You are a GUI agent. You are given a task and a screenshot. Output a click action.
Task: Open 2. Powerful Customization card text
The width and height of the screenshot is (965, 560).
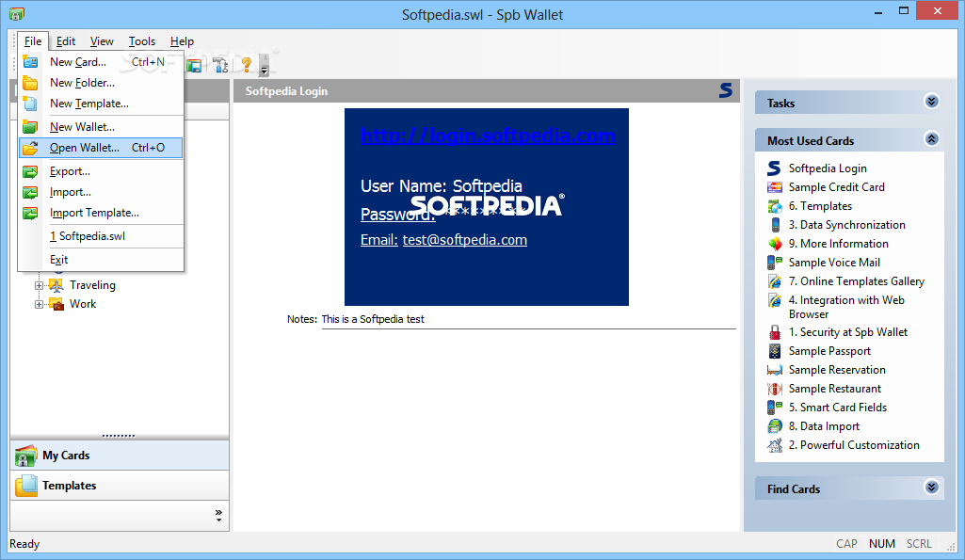(x=854, y=445)
